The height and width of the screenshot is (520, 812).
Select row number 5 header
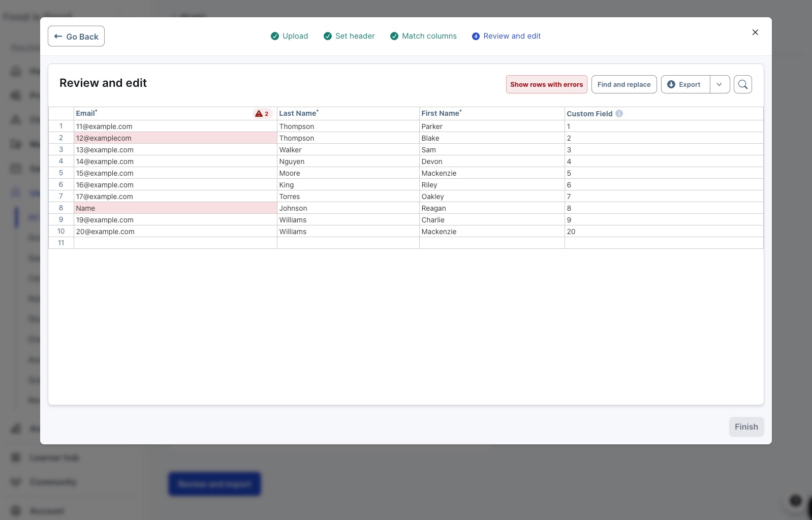pyautogui.click(x=61, y=173)
